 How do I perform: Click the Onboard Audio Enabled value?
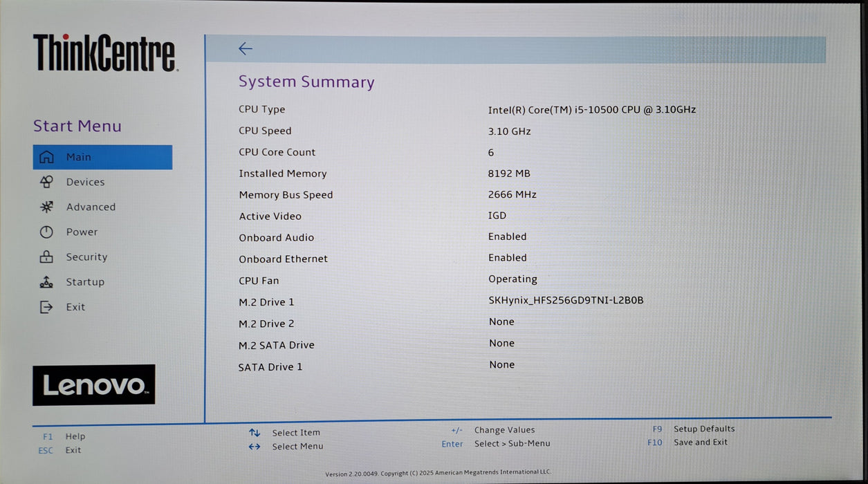508,236
